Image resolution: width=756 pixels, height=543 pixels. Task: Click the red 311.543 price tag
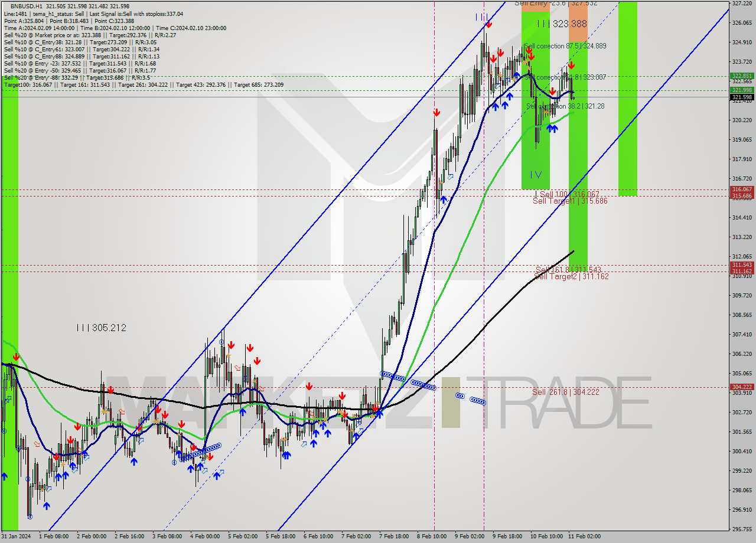click(742, 265)
